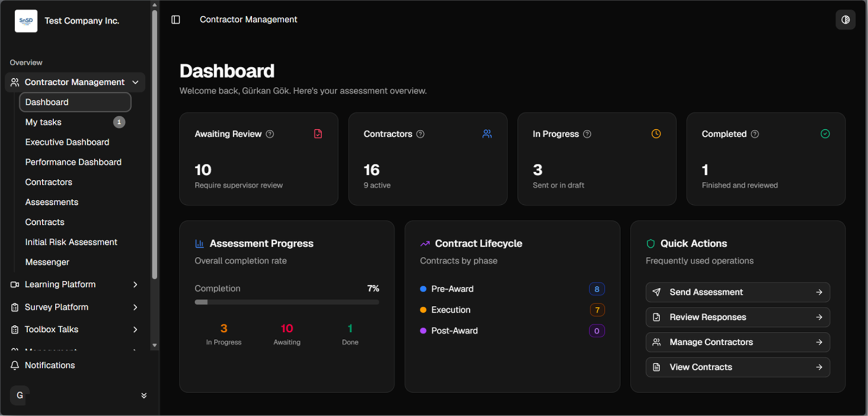Collapse the Contractor Management section chevron
Screen dimensions: 868x416
coord(135,82)
